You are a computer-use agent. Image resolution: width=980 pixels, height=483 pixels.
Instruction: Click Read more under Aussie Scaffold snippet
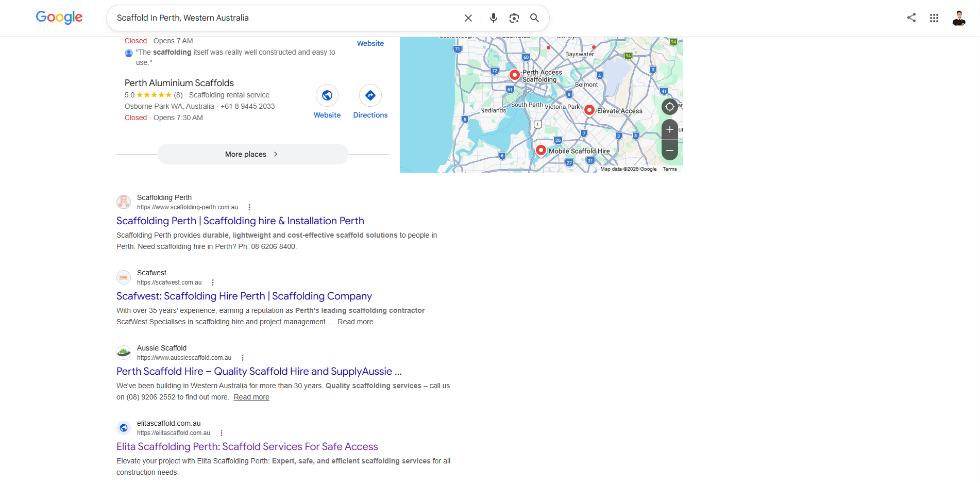(x=251, y=397)
